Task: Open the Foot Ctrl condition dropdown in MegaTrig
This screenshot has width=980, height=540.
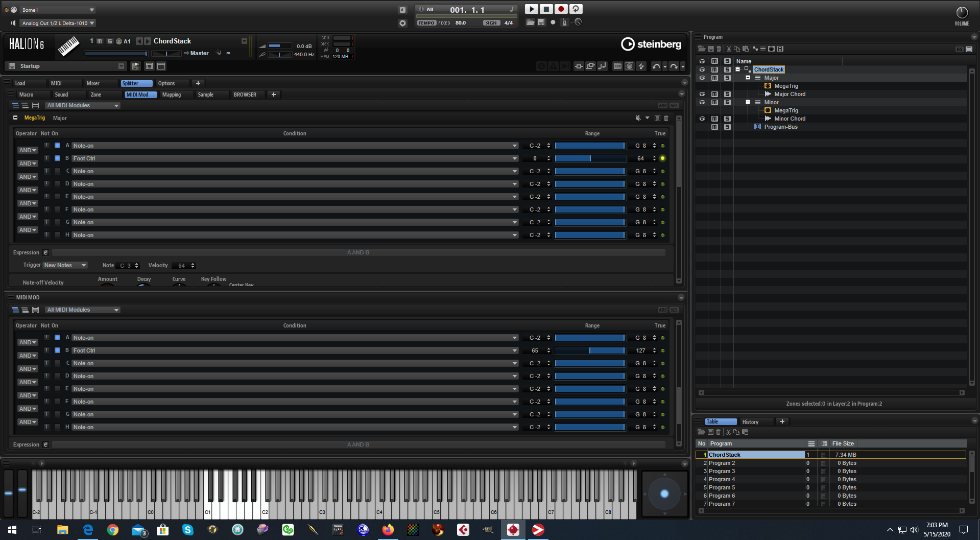Action: pyautogui.click(x=295, y=158)
